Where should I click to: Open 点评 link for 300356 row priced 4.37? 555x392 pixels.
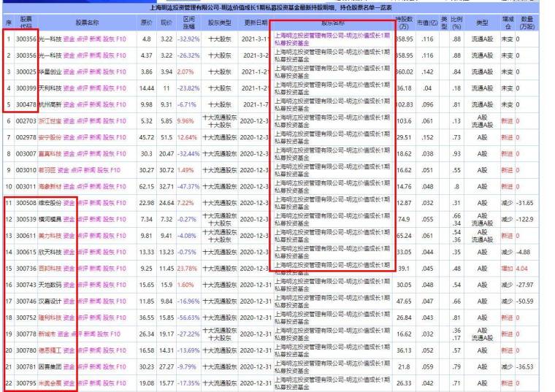click(x=82, y=55)
